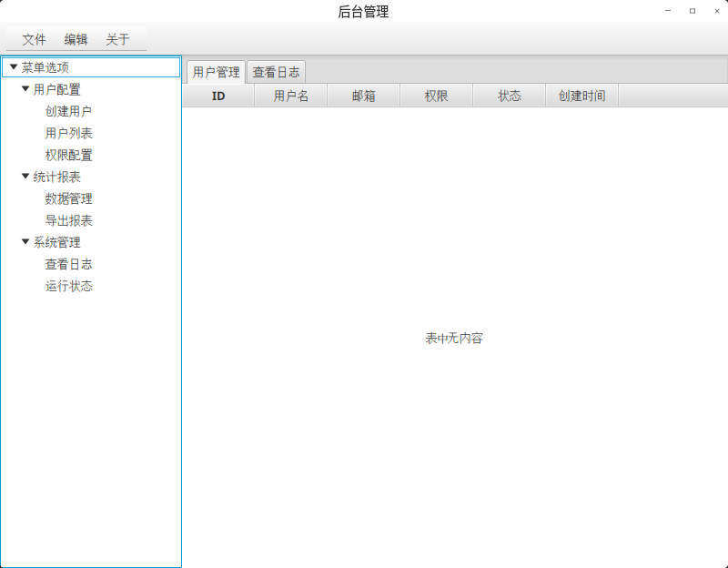Minimize the 后台管理 window
Image resolution: width=728 pixels, height=568 pixels.
668,11
